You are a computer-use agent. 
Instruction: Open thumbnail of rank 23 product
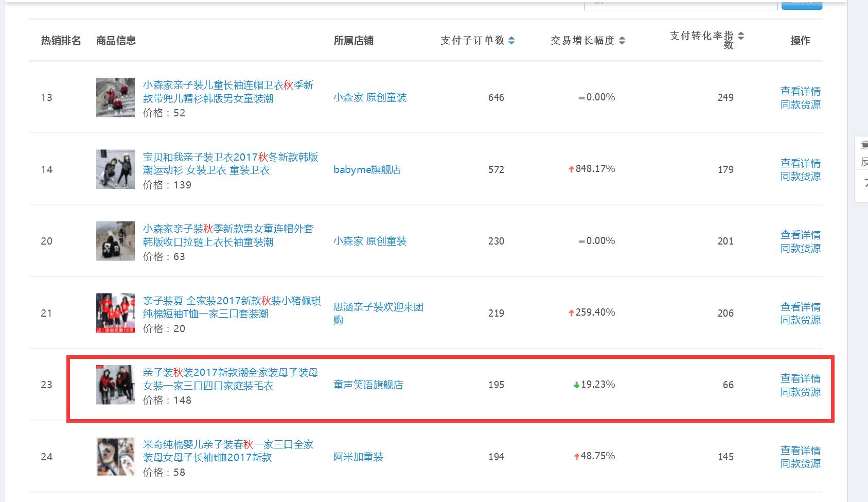115,385
